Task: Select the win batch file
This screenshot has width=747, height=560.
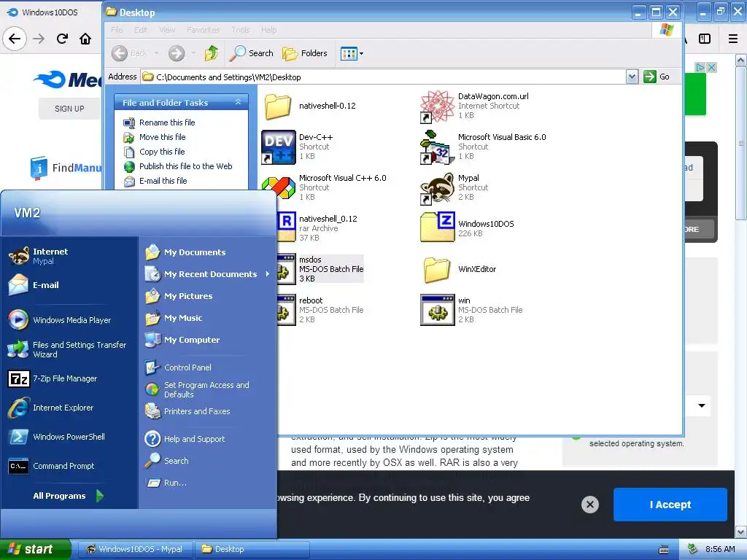Action: click(472, 310)
